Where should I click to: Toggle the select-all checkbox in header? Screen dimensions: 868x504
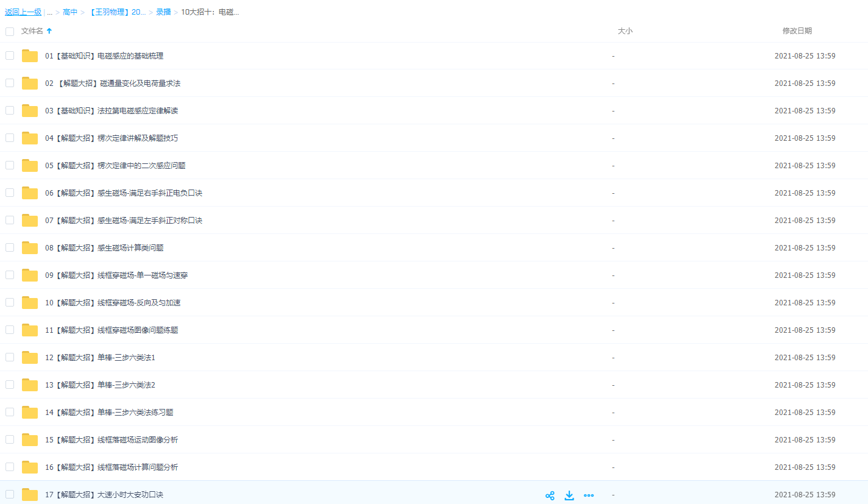(10, 31)
